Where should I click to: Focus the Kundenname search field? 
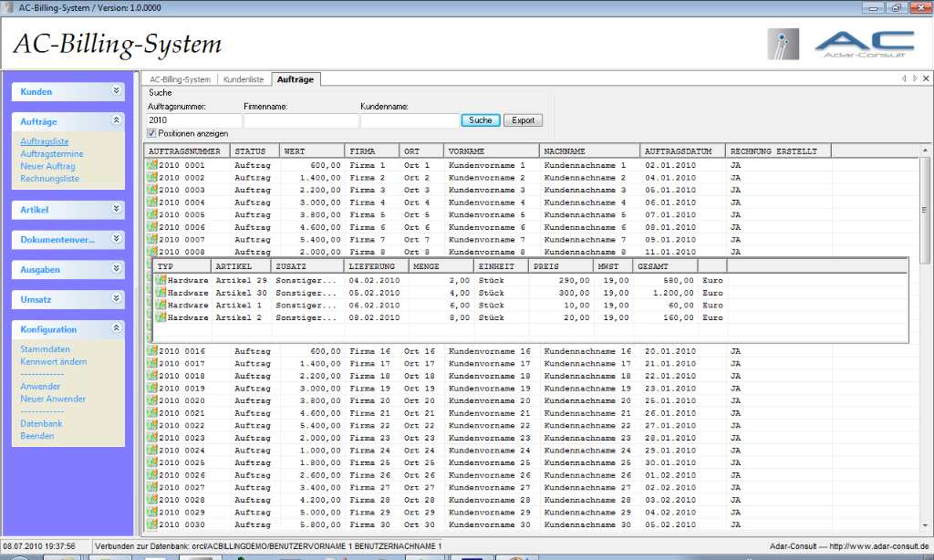410,120
